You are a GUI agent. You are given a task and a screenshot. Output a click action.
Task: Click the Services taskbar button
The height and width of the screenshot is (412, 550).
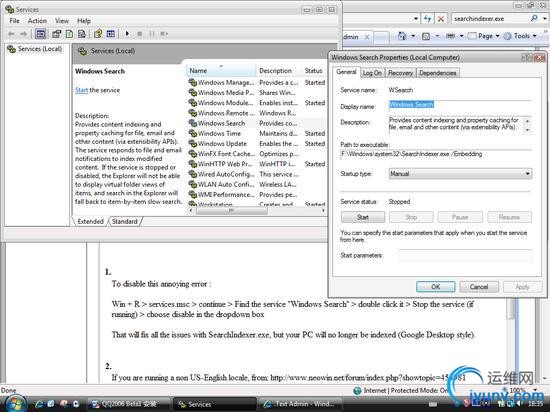pos(215,404)
